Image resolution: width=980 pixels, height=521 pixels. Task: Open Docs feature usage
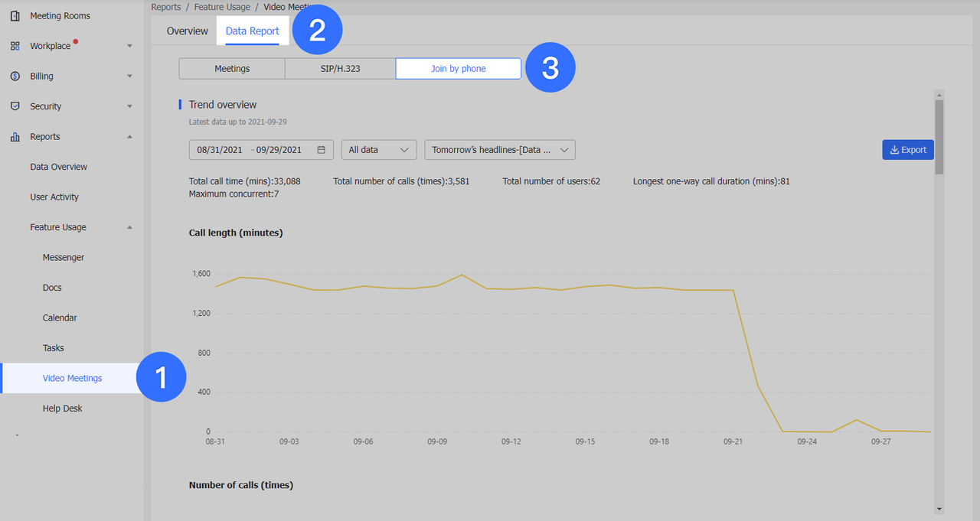click(52, 288)
